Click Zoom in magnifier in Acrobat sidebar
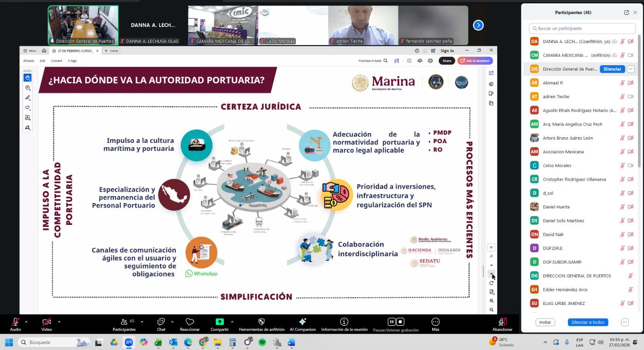Image resolution: width=644 pixels, height=350 pixels. (x=491, y=301)
